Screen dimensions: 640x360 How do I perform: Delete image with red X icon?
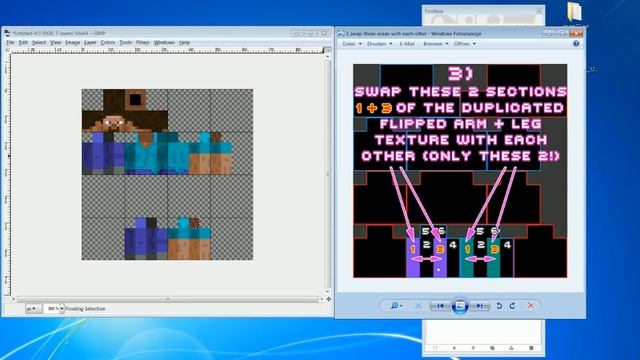(x=531, y=306)
